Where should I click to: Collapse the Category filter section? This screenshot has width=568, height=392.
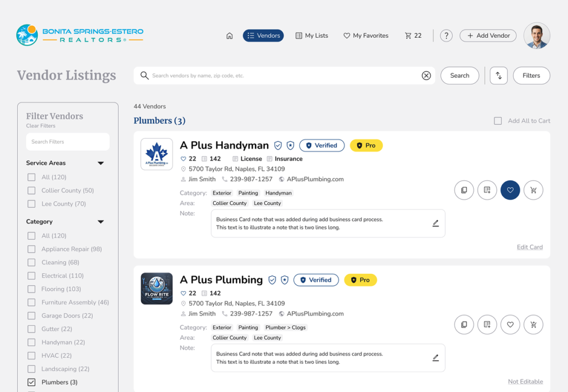coord(100,222)
